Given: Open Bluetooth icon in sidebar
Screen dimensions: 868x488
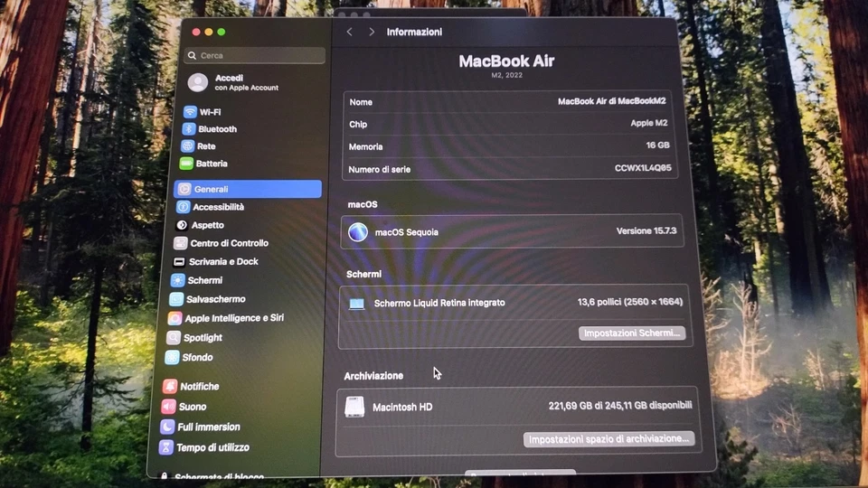Looking at the screenshot, I should [189, 129].
